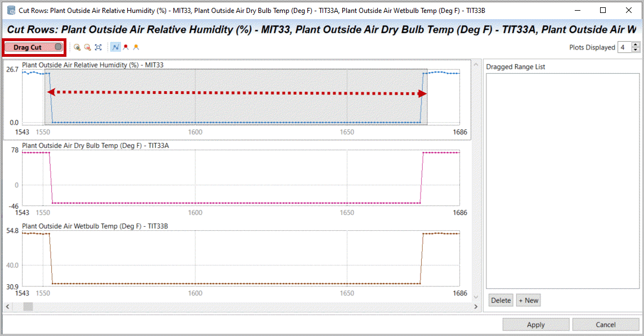Screen dimensions: 644x336
Task: Toggle the line plot display icon
Action: click(x=115, y=48)
